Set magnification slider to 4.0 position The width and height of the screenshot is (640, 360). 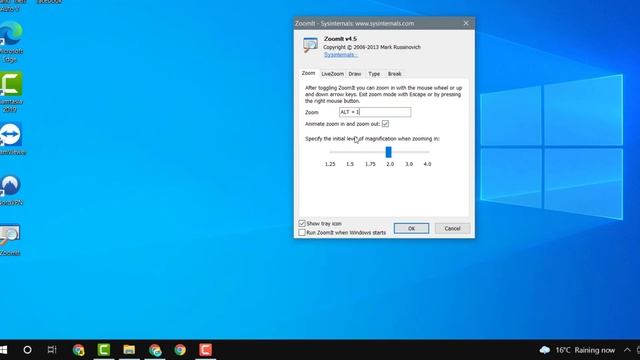pos(427,152)
